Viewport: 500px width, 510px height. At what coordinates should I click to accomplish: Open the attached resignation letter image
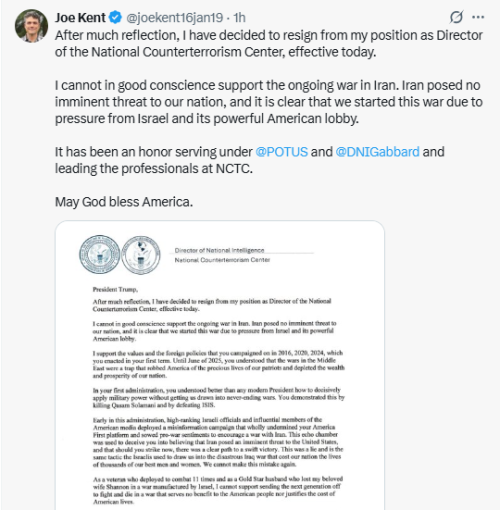tap(220, 365)
